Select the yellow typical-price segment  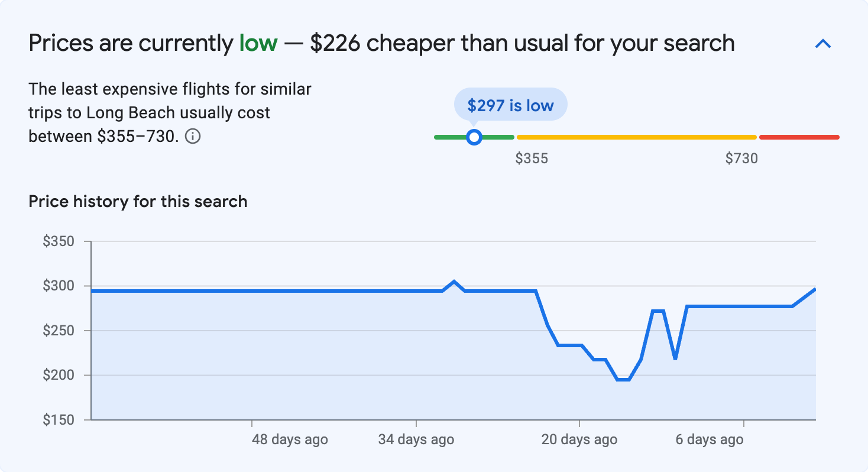pos(636,137)
